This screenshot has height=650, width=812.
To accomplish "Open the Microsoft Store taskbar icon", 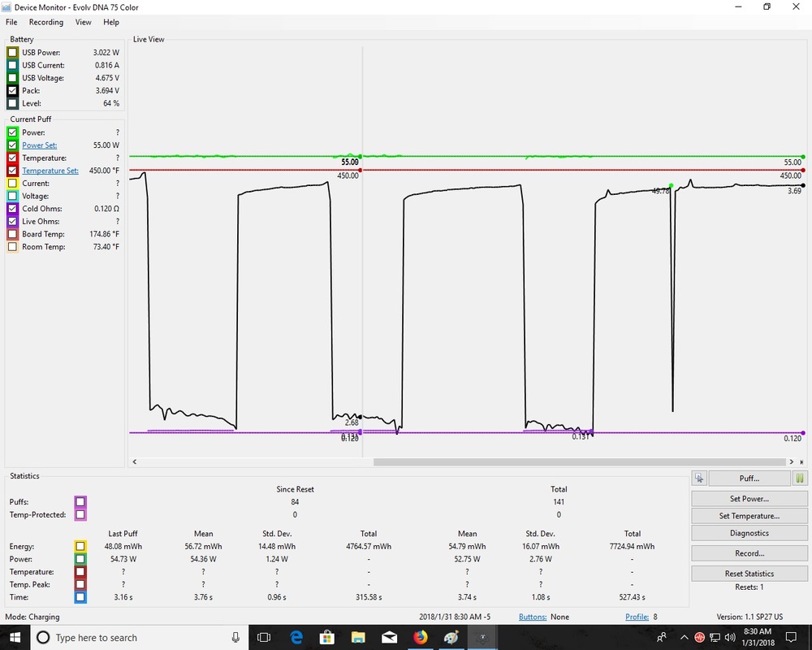I will pos(326,637).
